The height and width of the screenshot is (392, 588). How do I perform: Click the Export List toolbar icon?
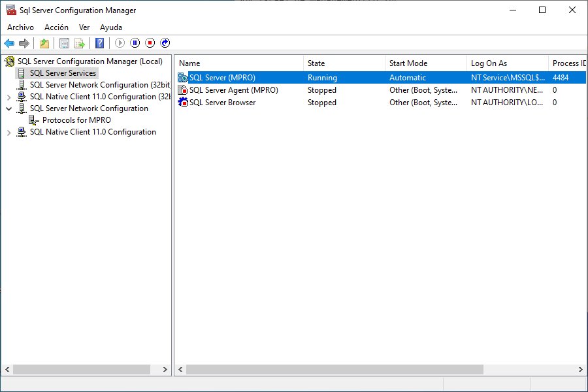[x=79, y=43]
